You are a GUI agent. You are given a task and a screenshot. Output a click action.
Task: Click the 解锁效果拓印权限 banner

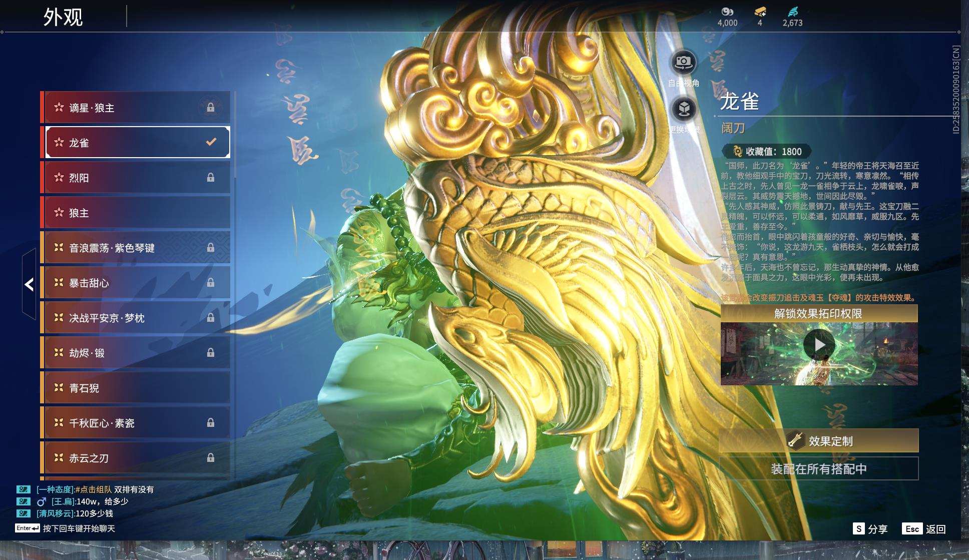[x=819, y=314]
